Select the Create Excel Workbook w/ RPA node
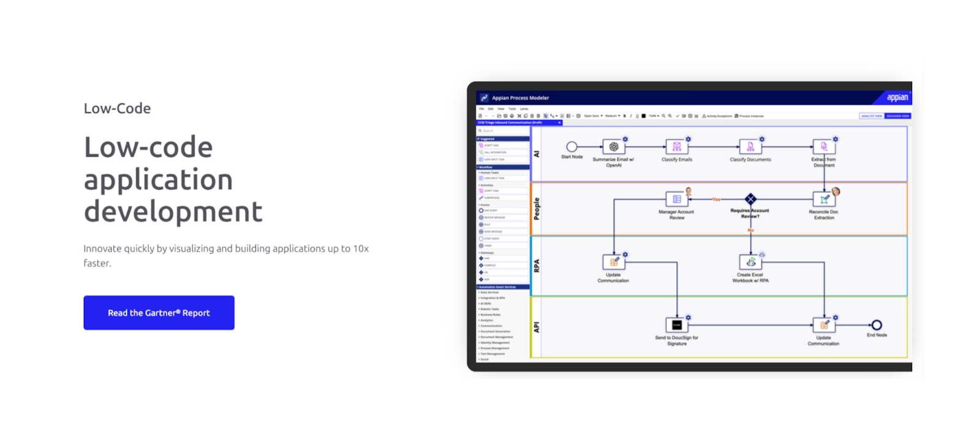Screen dimensions: 980x434 750,262
